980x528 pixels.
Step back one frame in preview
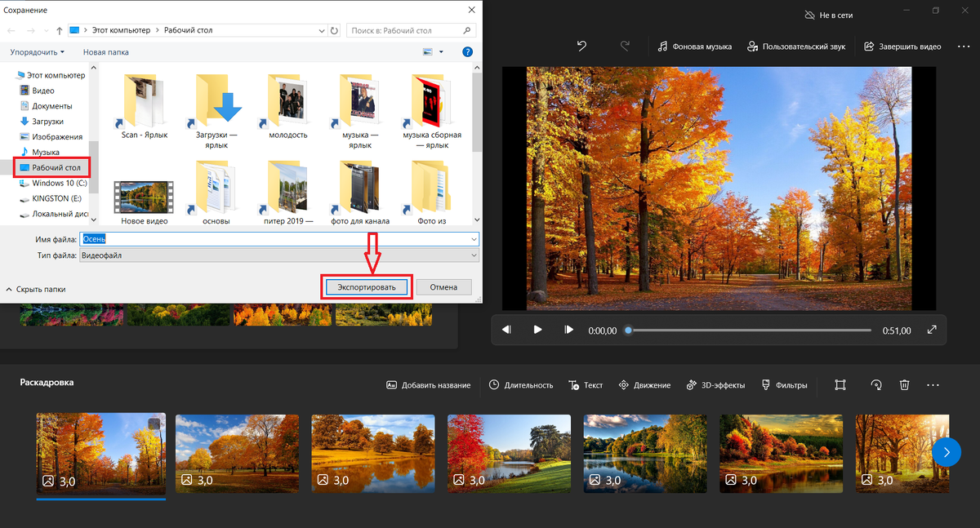(x=506, y=330)
